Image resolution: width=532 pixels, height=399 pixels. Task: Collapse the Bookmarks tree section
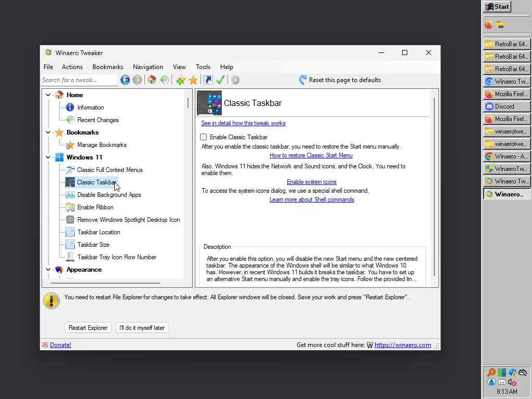48,132
